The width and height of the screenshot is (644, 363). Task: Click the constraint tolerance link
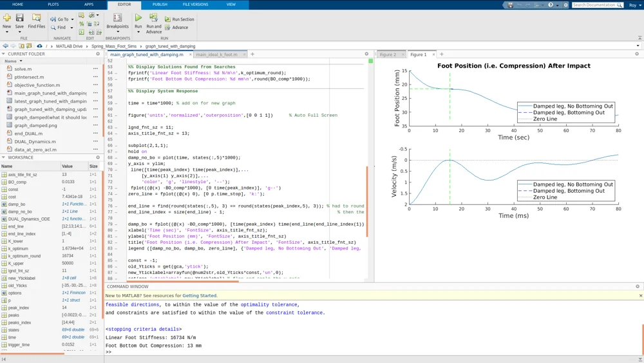pyautogui.click(x=294, y=313)
